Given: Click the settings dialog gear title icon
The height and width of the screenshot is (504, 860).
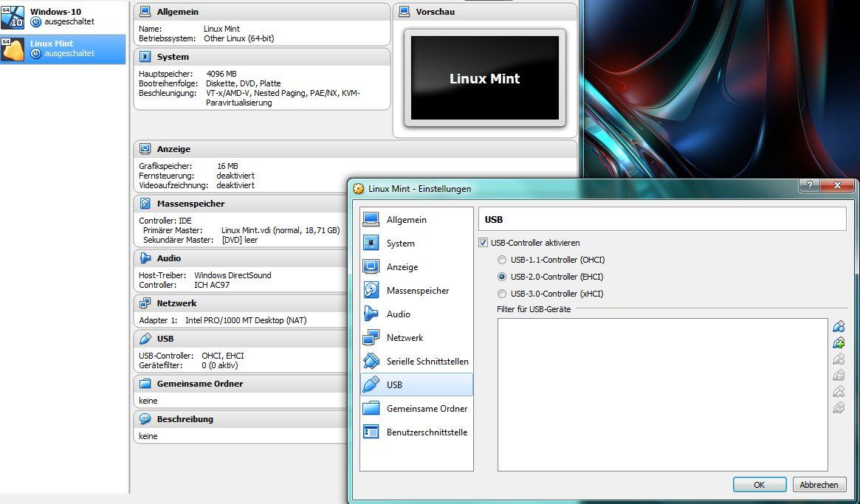Looking at the screenshot, I should point(359,189).
